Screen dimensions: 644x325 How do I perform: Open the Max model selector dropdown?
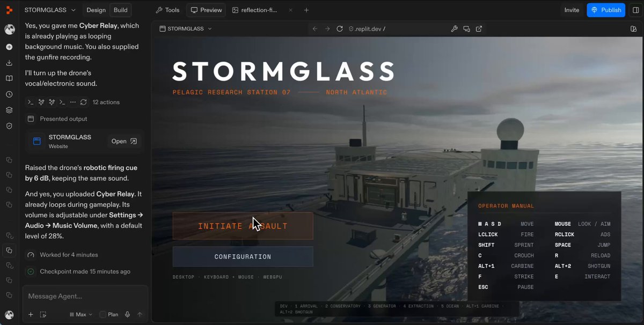[x=81, y=315]
